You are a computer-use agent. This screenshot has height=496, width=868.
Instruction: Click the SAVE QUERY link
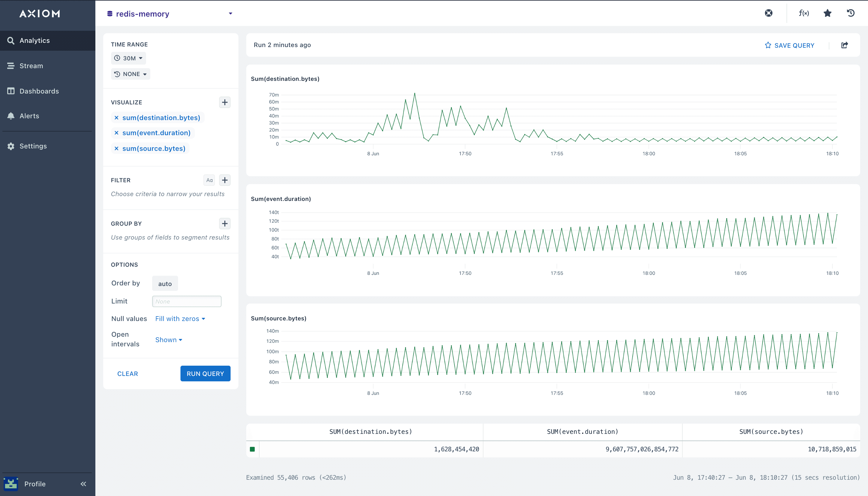(789, 45)
